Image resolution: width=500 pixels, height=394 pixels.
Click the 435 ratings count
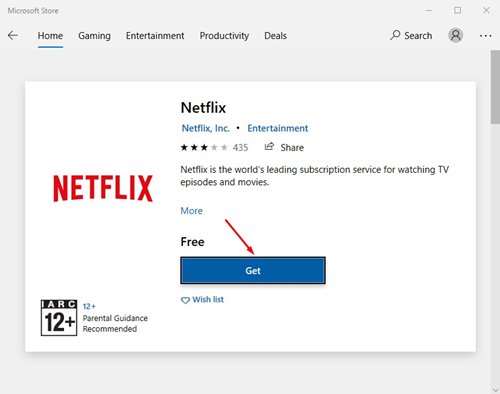tap(240, 148)
